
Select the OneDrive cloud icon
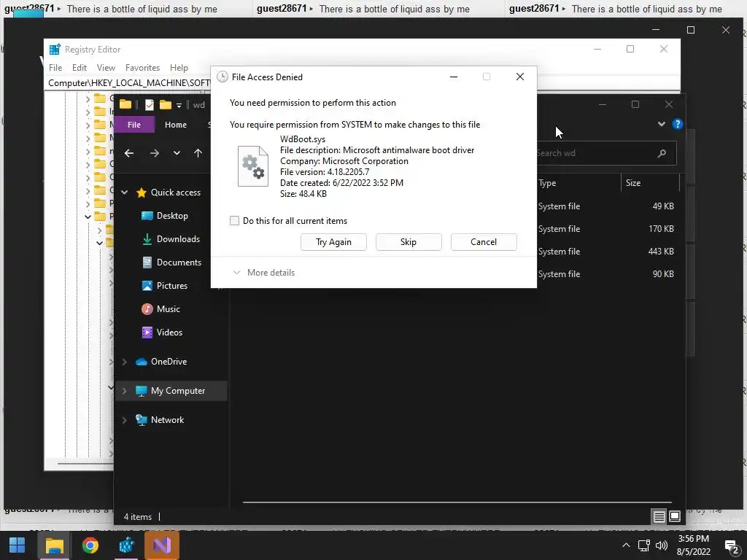141,362
